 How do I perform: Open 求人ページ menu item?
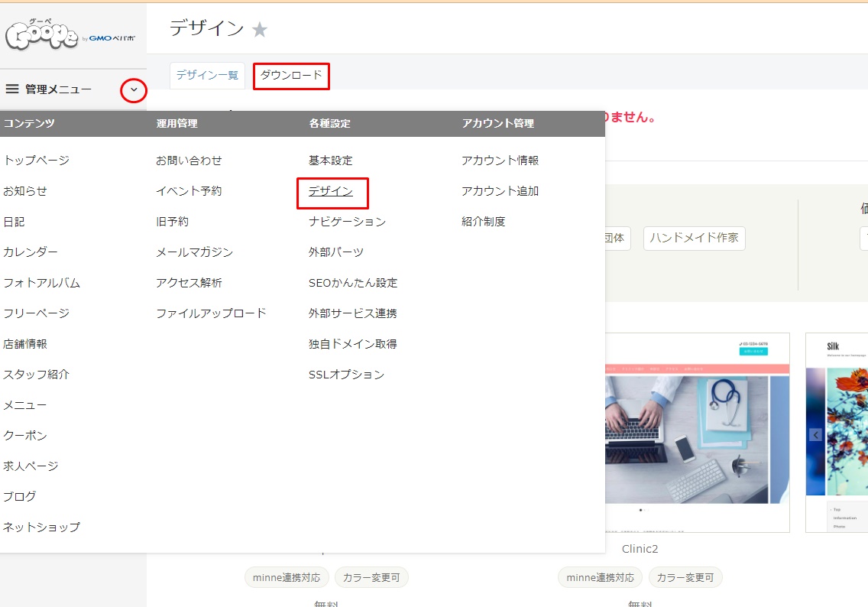point(31,466)
